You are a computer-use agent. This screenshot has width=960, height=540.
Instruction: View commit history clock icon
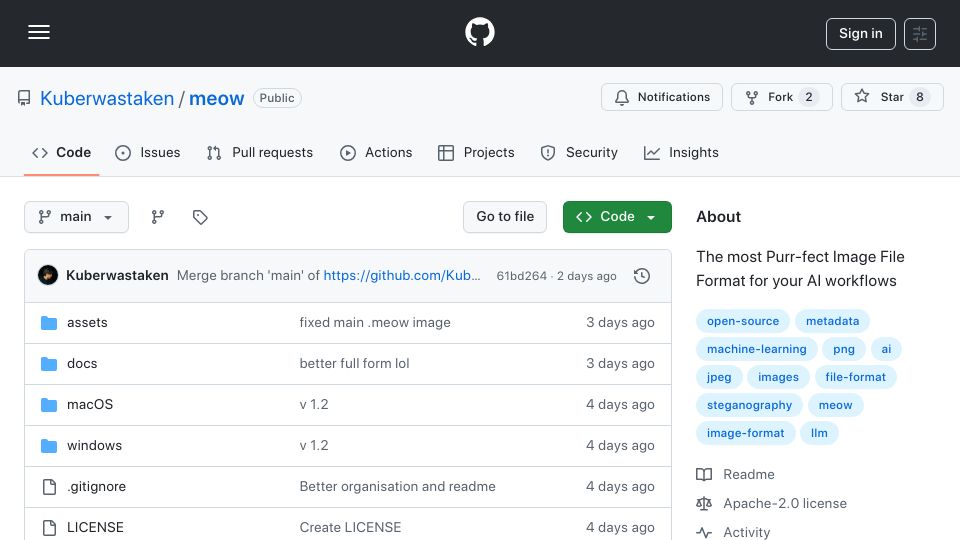pyautogui.click(x=642, y=276)
